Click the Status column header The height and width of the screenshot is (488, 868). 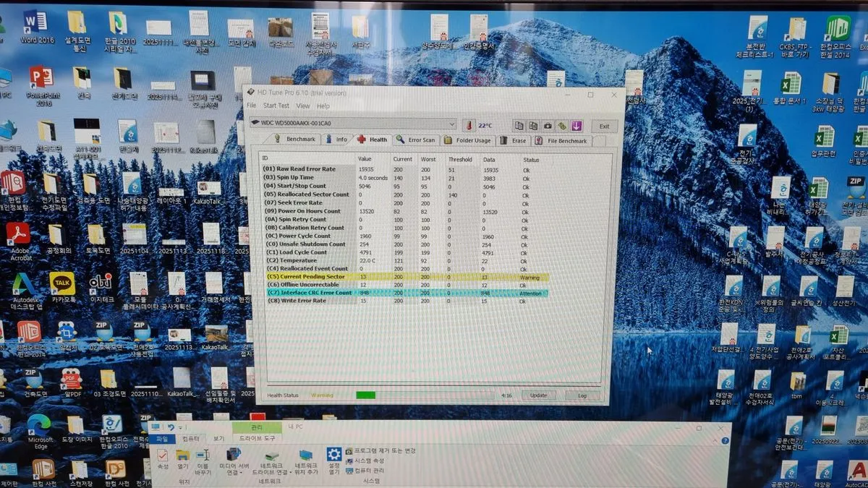[x=532, y=159]
